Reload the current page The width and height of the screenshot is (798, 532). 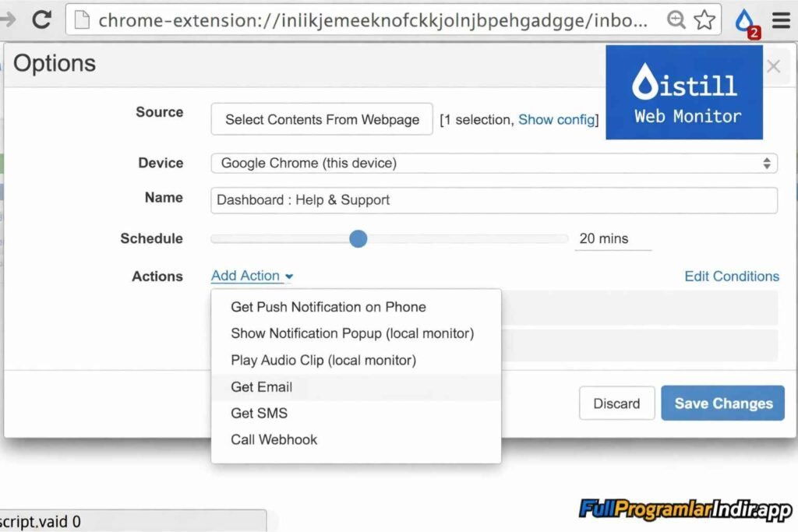click(x=41, y=19)
